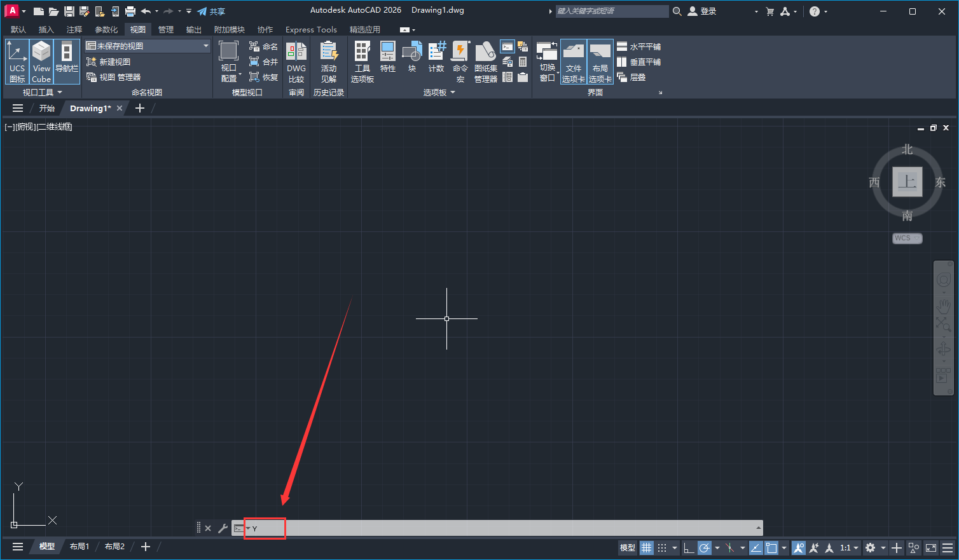959x560 pixels.
Task: Toggle the grid display in status bar
Action: point(647,547)
